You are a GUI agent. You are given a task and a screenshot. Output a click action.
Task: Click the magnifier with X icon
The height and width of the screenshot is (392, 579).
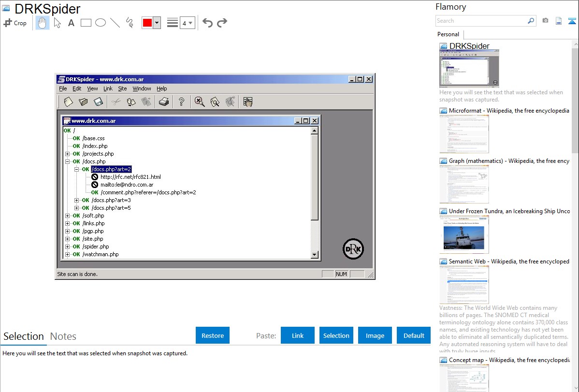200,102
